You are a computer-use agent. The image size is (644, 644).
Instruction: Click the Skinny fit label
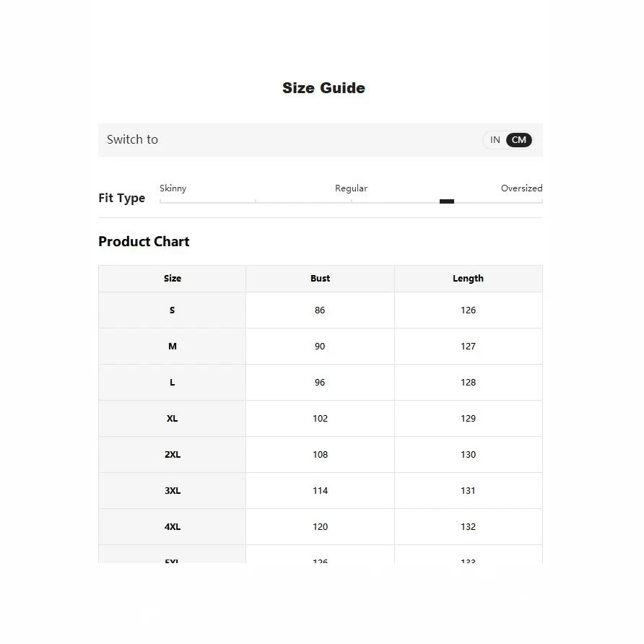(173, 188)
